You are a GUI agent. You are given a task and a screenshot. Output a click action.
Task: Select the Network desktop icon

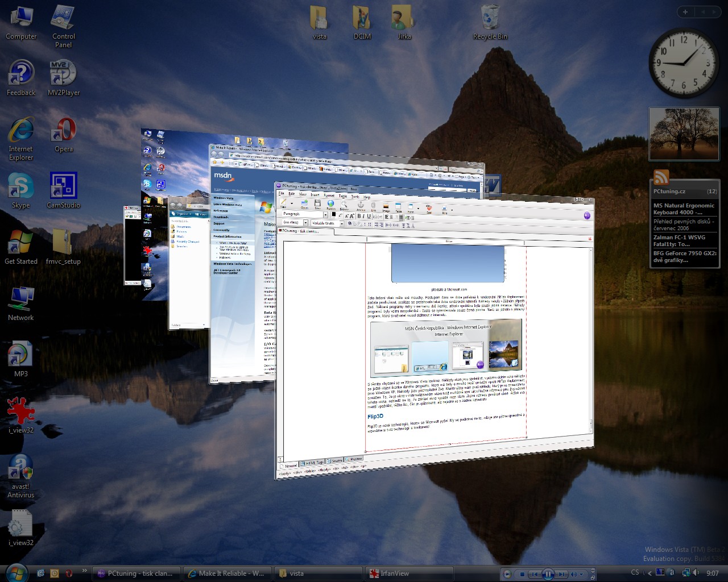coord(20,304)
